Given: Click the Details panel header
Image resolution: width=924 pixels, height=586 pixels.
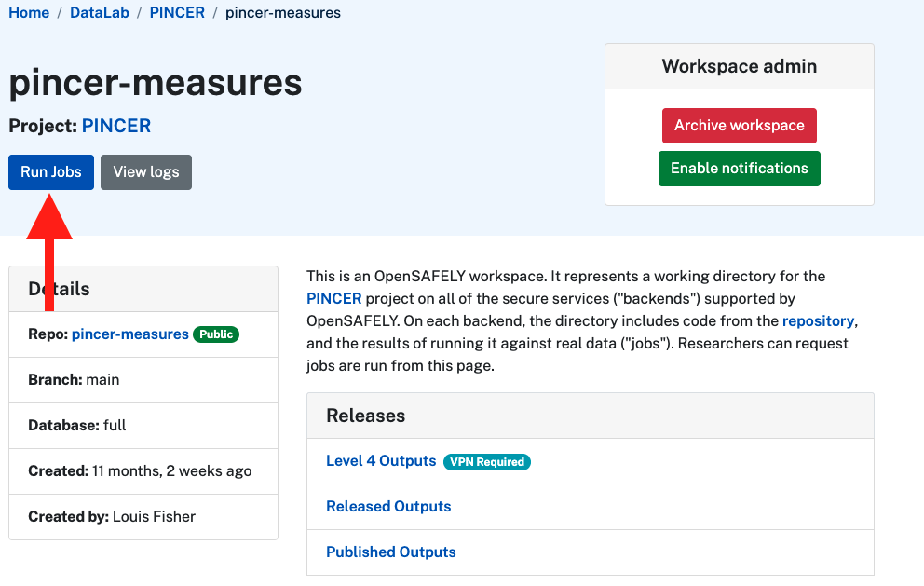Looking at the screenshot, I should [58, 289].
